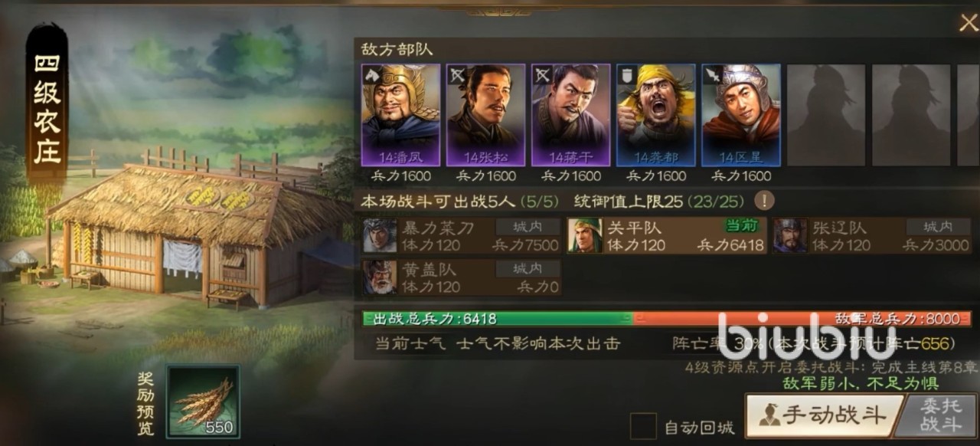Viewport: 980px width, 446px height.
Task: Close the battle preparation panel
Action: [x=968, y=23]
